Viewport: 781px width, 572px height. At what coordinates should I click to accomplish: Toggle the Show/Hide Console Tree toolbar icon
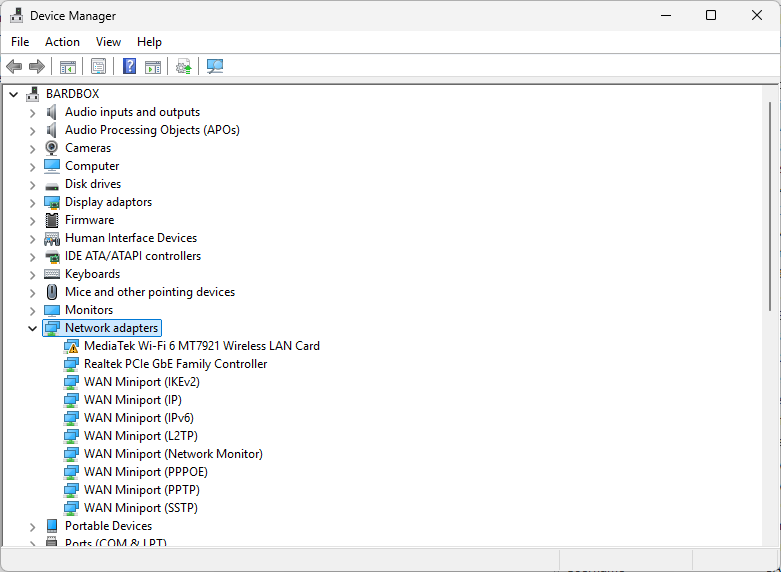tap(68, 66)
